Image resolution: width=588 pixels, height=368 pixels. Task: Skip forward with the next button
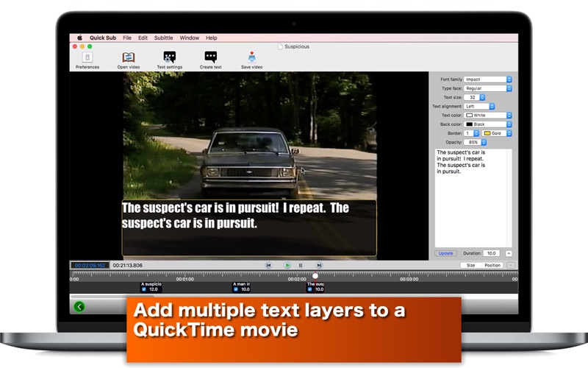tap(319, 265)
